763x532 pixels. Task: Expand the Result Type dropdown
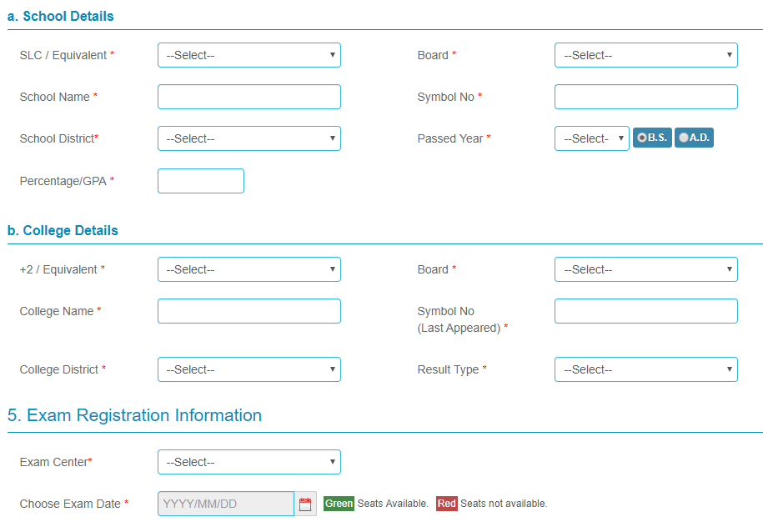point(645,369)
